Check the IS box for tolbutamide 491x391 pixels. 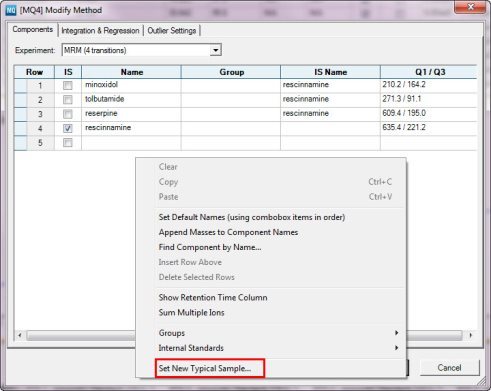click(68, 100)
